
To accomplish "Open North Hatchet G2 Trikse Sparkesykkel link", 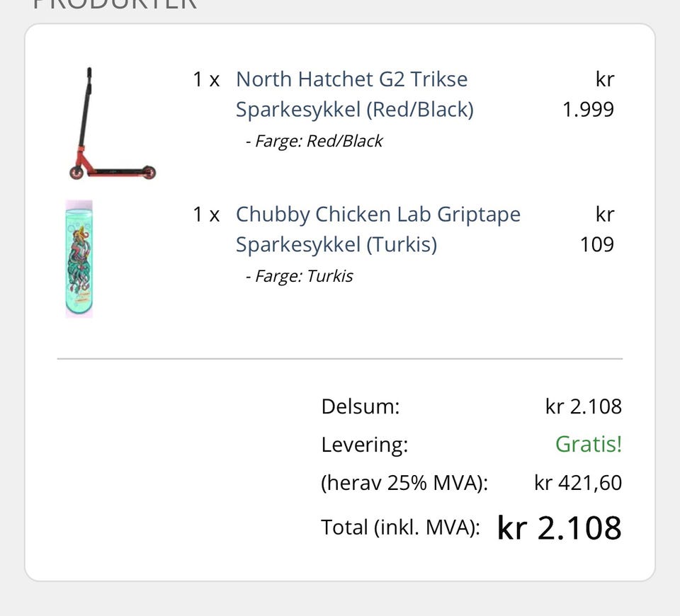I will click(354, 94).
